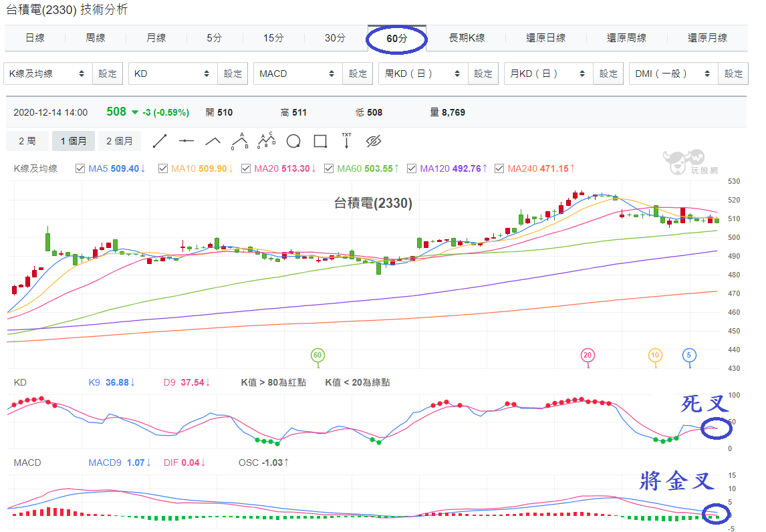
Task: Click the OSC -1.03 value
Action: tap(264, 462)
